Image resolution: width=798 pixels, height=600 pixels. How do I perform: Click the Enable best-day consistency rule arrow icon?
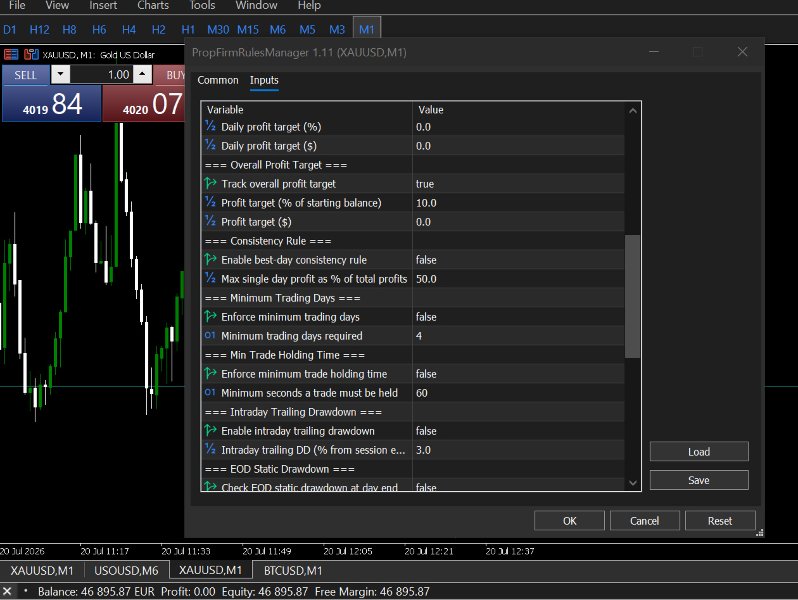click(210, 259)
